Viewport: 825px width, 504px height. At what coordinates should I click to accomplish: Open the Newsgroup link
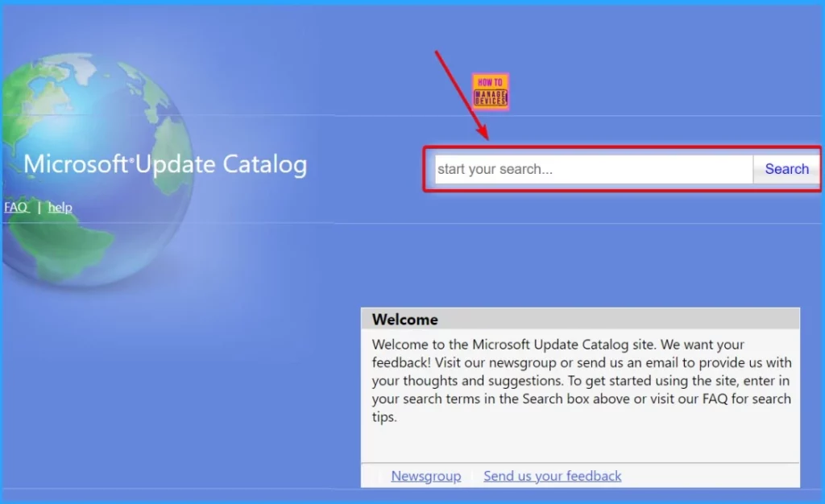[x=425, y=476]
